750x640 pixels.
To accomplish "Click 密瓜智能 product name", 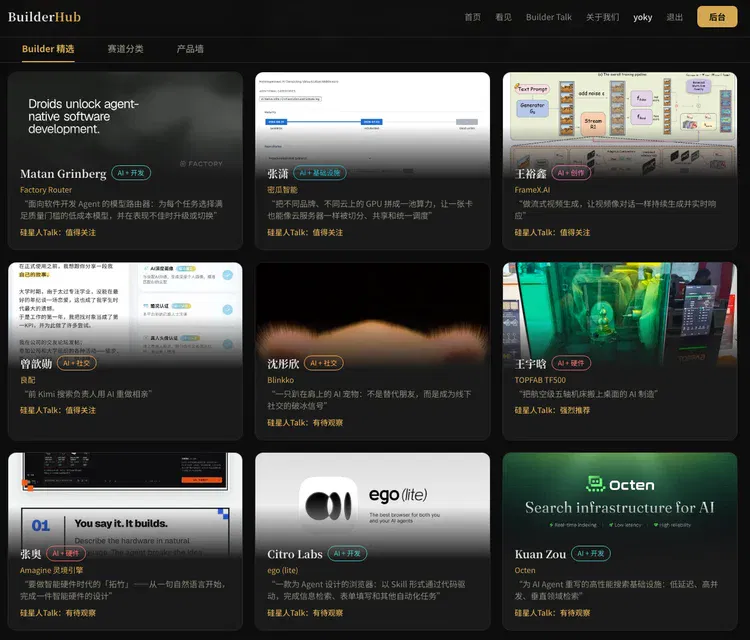I will [282, 190].
